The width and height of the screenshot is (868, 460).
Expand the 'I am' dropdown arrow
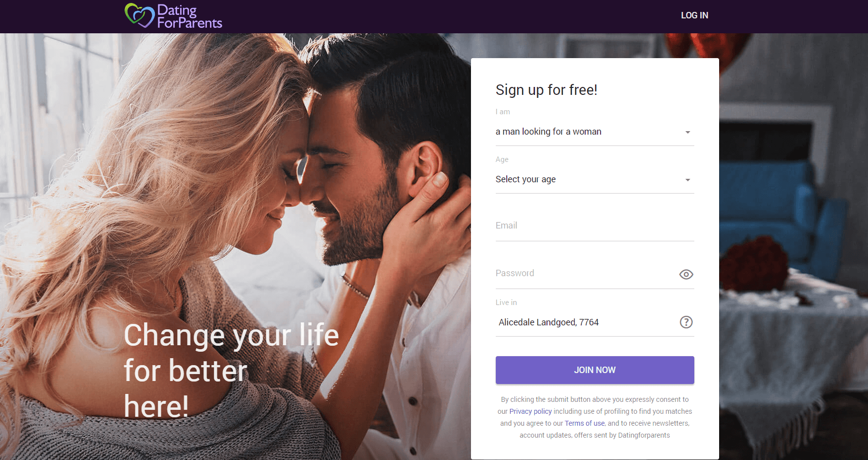[687, 132]
